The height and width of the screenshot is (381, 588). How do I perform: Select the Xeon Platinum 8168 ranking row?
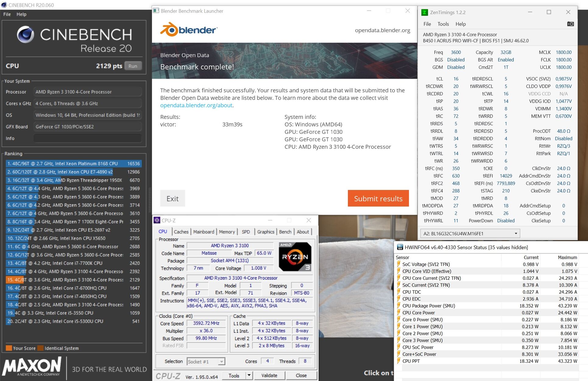73,164
